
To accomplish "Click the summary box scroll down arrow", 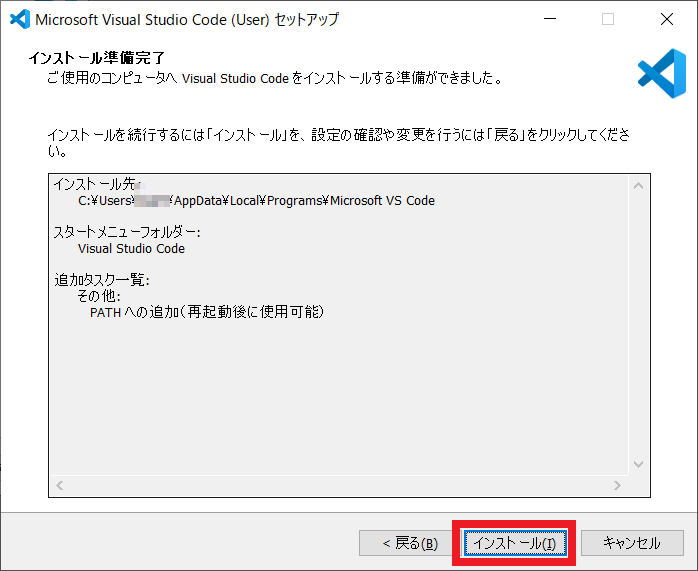I will click(638, 464).
